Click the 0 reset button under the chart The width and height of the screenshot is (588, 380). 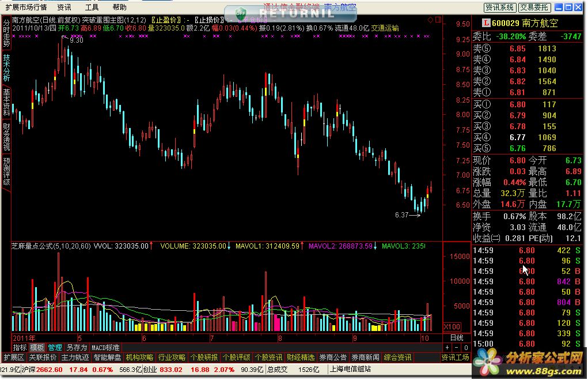(x=466, y=348)
